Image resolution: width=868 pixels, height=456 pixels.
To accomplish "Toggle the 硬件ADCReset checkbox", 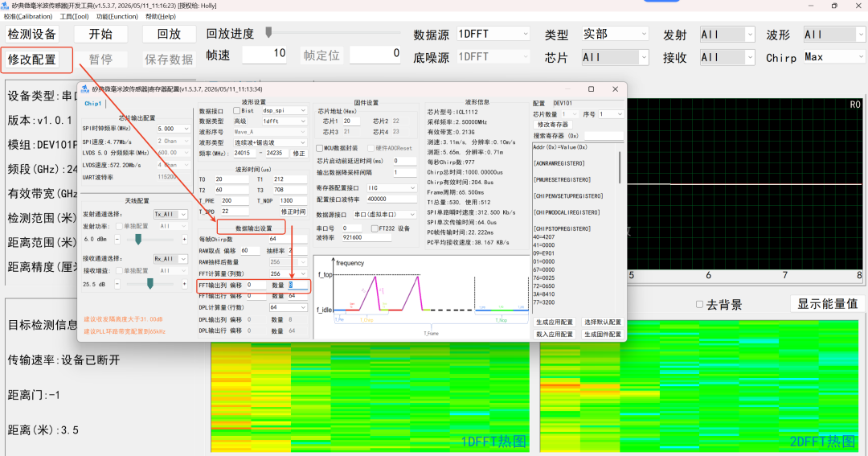I will point(371,148).
